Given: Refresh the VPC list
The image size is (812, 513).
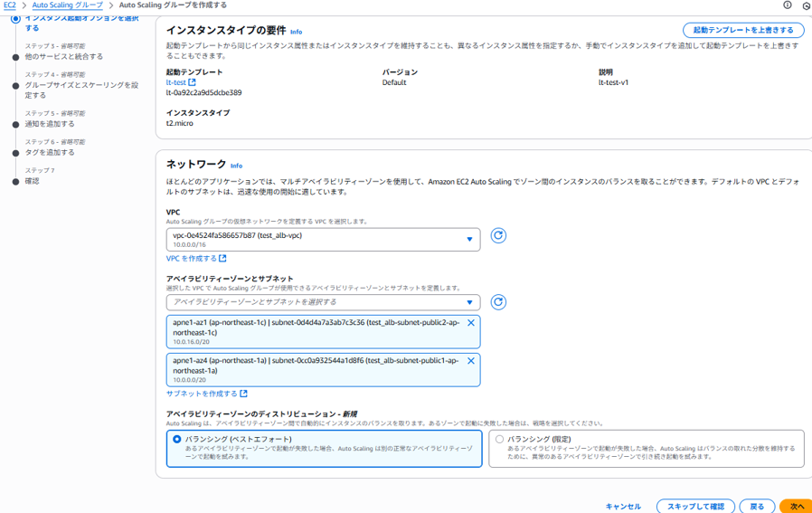Looking at the screenshot, I should pos(498,236).
